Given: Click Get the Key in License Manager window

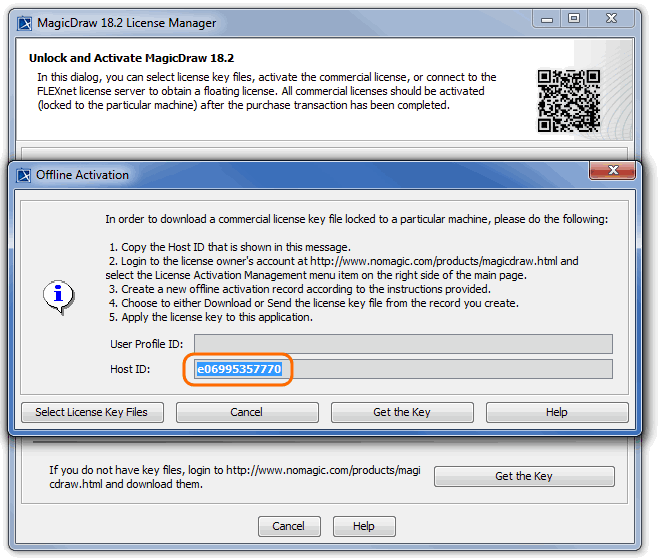Looking at the screenshot, I should (524, 476).
